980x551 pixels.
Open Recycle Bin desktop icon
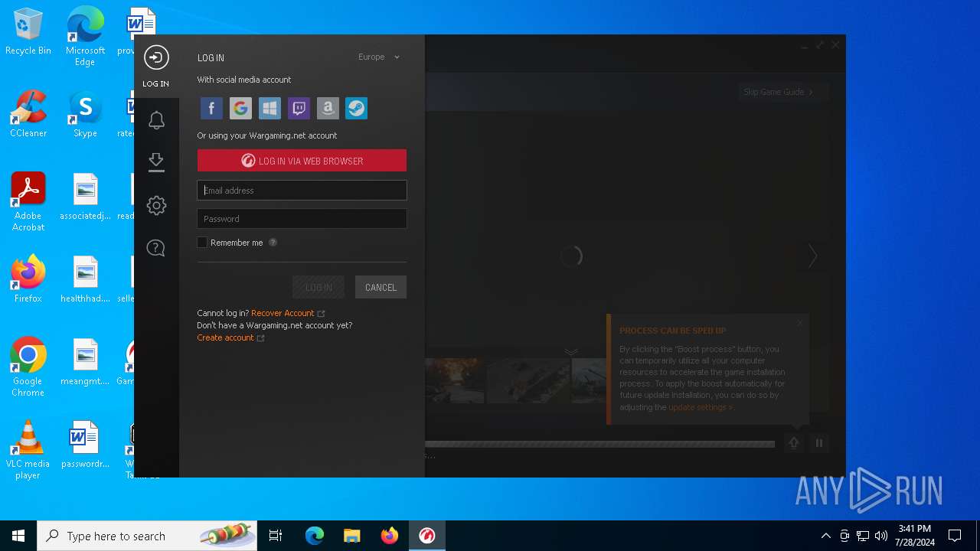click(28, 32)
